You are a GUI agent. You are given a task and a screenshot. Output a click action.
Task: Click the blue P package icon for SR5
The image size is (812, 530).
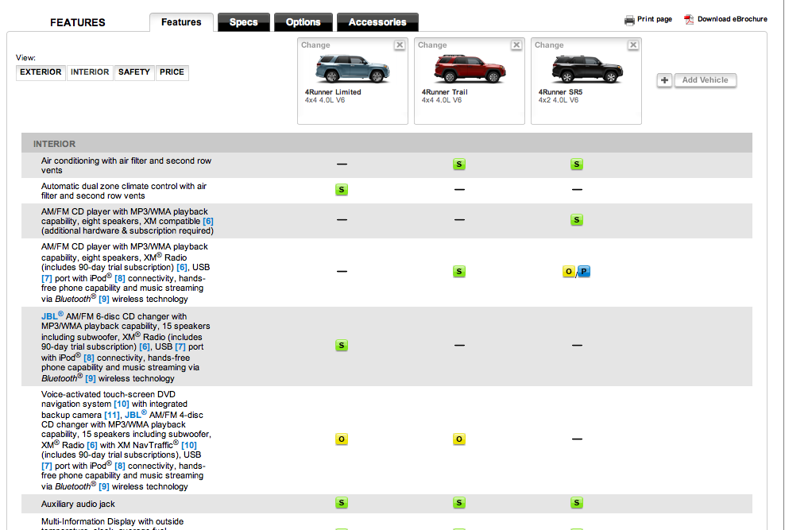pyautogui.click(x=584, y=271)
